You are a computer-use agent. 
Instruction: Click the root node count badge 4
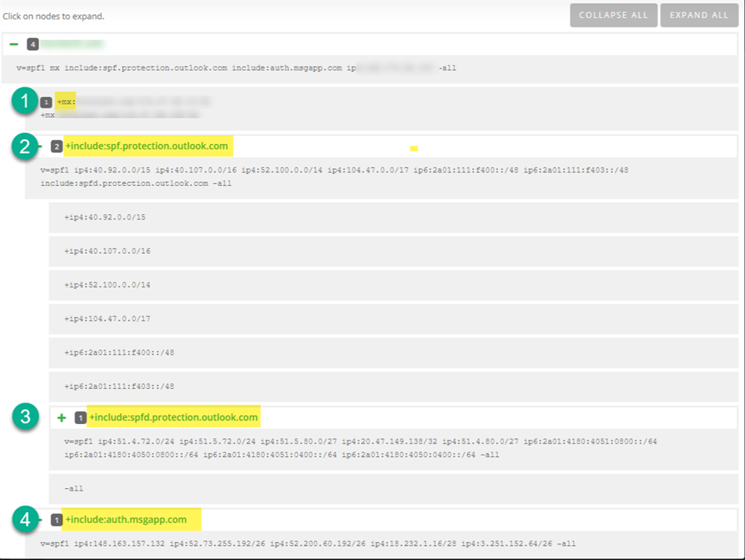pos(32,45)
